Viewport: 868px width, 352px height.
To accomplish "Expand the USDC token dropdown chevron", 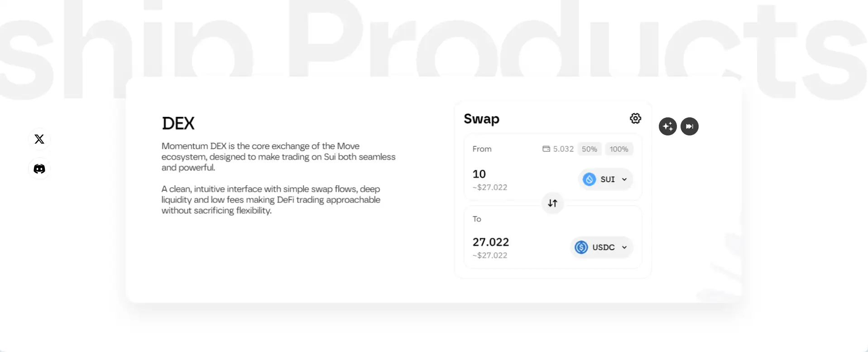I will [x=624, y=247].
